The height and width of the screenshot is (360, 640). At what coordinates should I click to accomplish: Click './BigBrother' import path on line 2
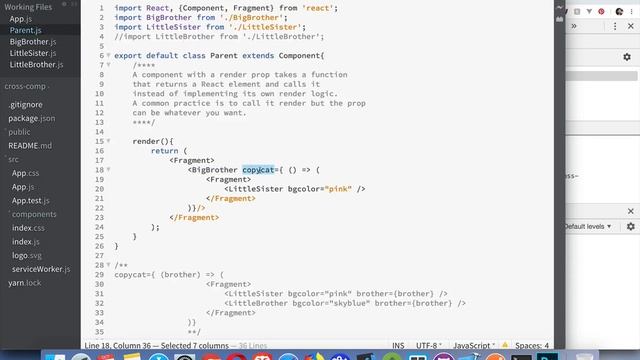[251, 18]
